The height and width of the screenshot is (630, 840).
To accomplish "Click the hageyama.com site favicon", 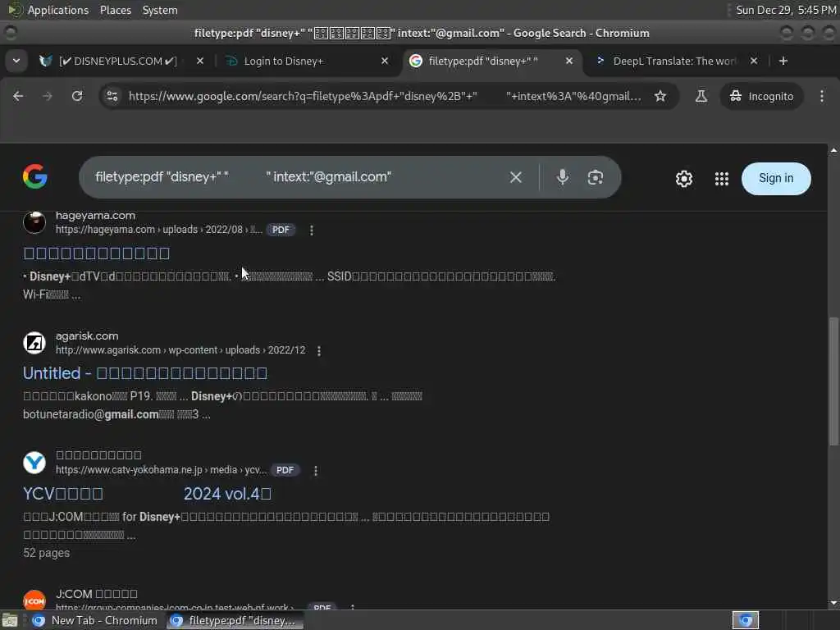I will coord(34,222).
